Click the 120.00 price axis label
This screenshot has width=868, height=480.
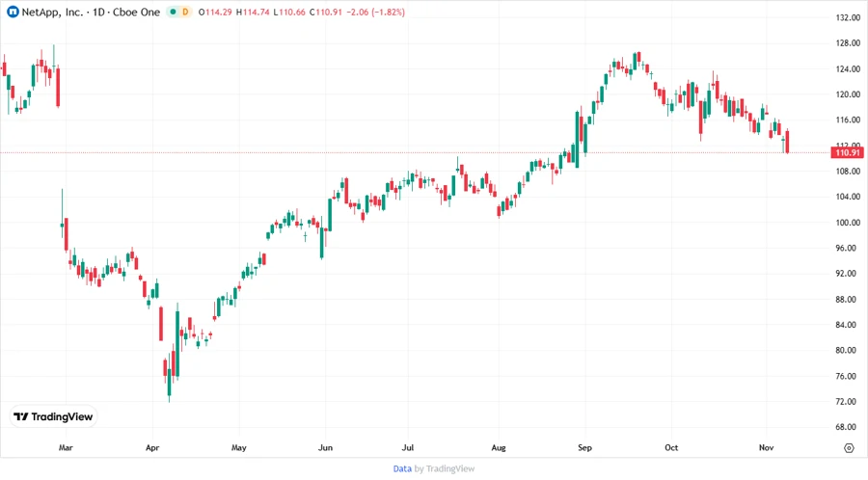pos(848,94)
